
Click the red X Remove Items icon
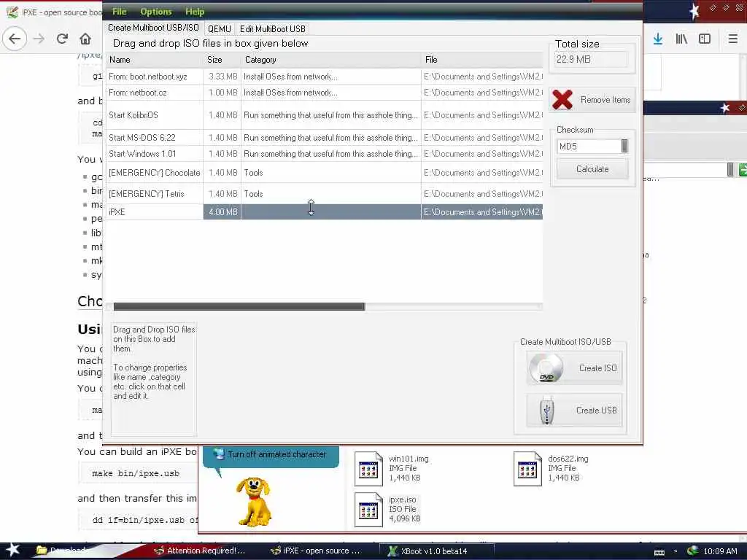point(562,100)
